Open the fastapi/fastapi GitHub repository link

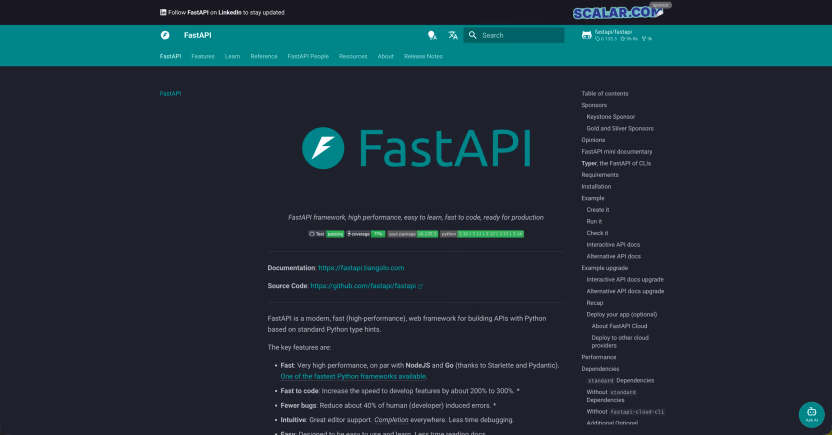click(618, 35)
